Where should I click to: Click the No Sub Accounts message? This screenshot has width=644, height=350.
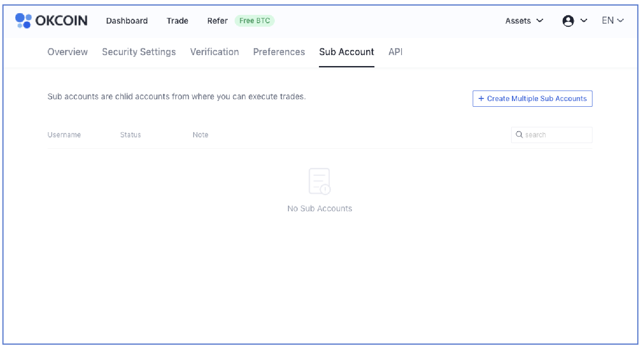pyautogui.click(x=320, y=209)
